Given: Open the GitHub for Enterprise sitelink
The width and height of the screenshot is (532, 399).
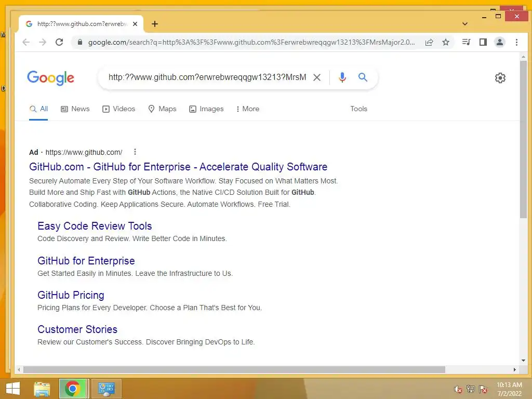Looking at the screenshot, I should (x=86, y=261).
